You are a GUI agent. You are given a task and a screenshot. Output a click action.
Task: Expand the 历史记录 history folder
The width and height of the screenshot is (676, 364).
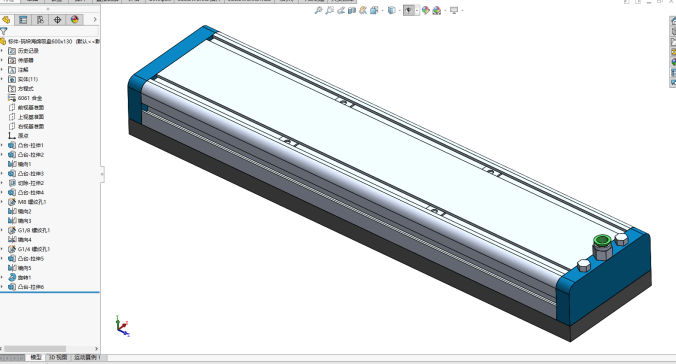click(2, 51)
